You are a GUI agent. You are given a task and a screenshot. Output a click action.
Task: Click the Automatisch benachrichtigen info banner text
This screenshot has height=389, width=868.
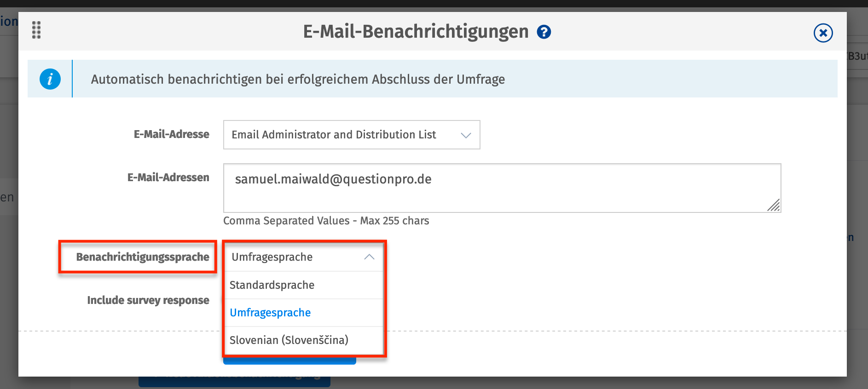298,80
